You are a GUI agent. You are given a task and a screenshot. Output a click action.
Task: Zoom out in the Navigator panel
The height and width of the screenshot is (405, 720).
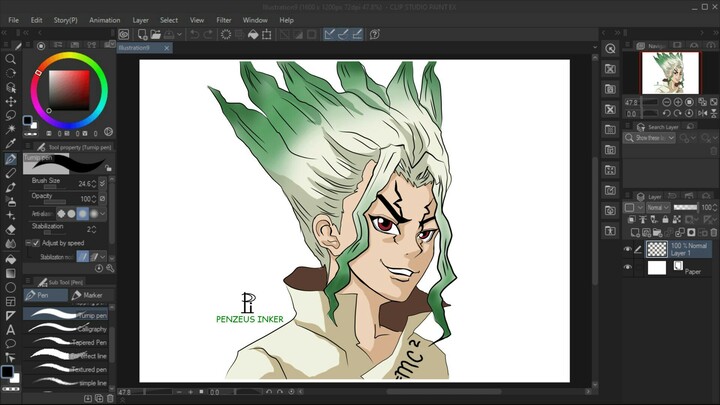tap(667, 102)
